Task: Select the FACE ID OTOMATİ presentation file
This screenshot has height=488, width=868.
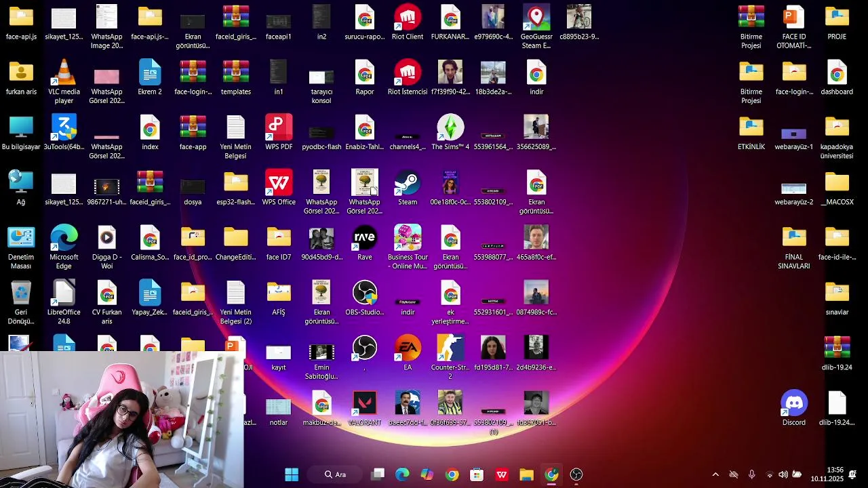Action: click(x=794, y=27)
